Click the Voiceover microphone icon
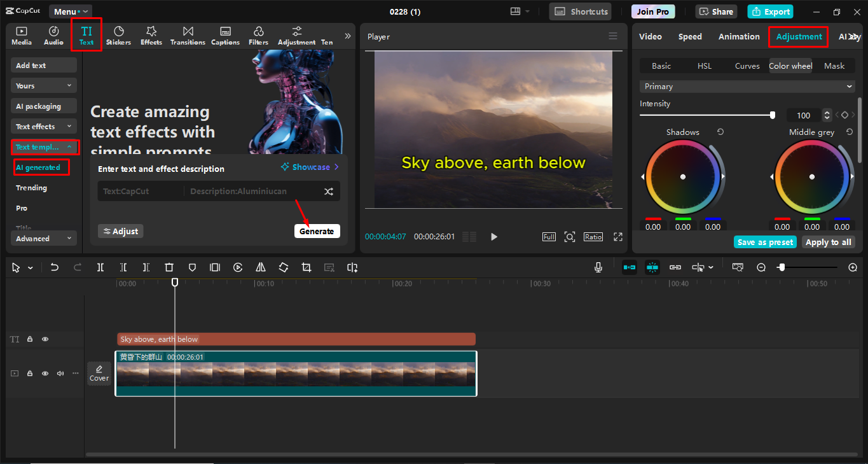 click(598, 267)
